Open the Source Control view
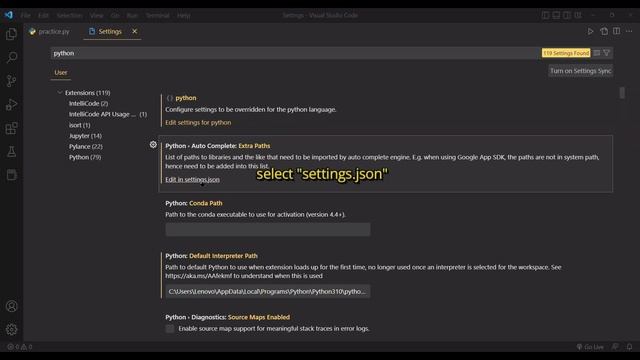The image size is (640, 360). [x=11, y=81]
